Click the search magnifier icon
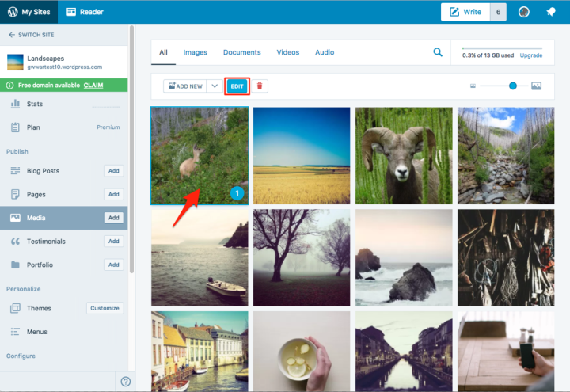The height and width of the screenshot is (392, 570). tap(438, 52)
